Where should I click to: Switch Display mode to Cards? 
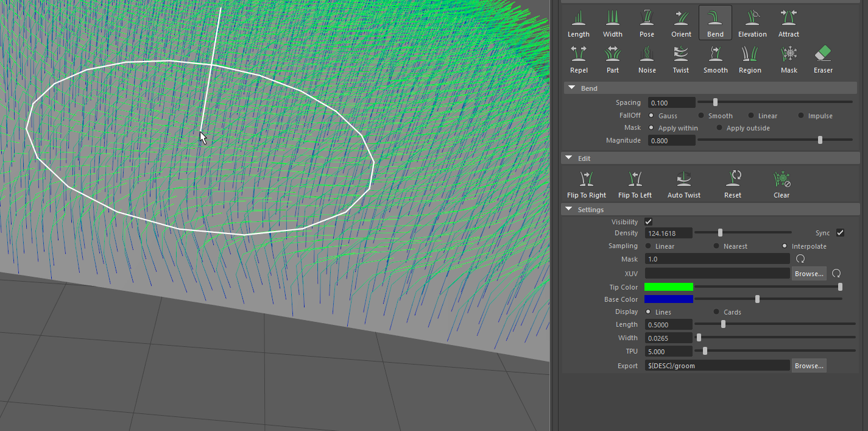point(716,312)
